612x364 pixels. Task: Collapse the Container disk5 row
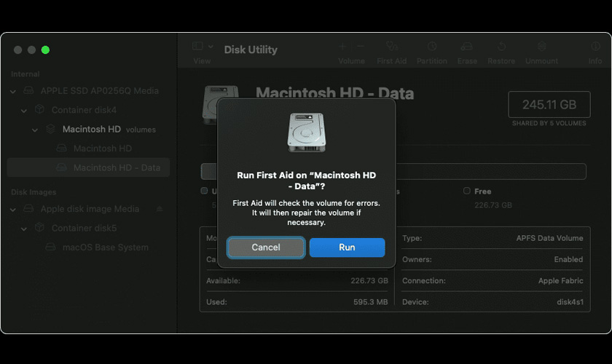[x=24, y=229]
